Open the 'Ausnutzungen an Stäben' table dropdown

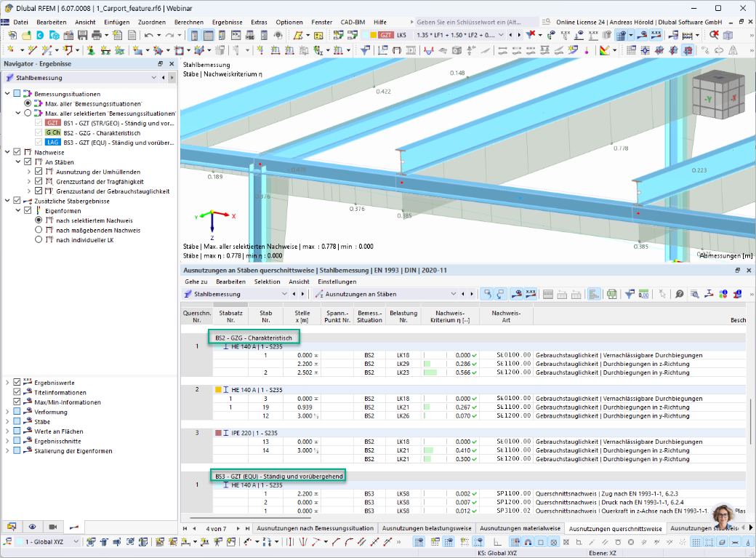click(453, 294)
